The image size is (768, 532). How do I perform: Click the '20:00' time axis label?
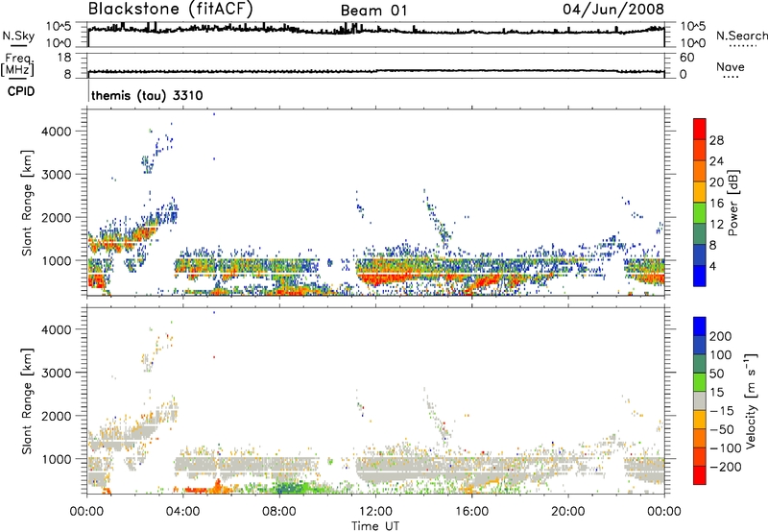(567, 512)
